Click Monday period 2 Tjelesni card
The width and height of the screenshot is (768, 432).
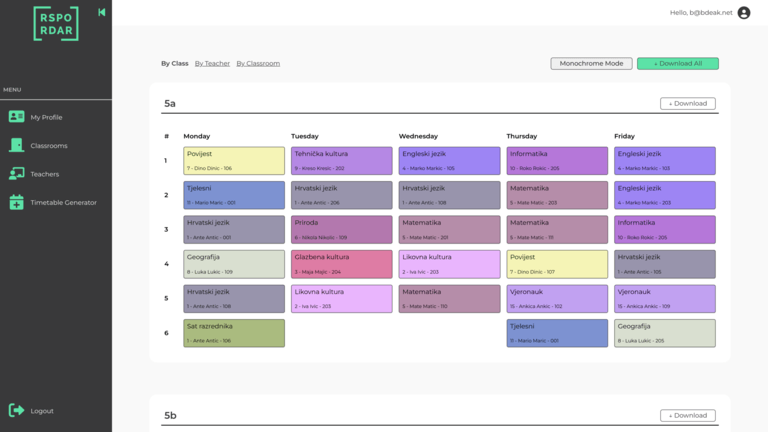point(234,195)
